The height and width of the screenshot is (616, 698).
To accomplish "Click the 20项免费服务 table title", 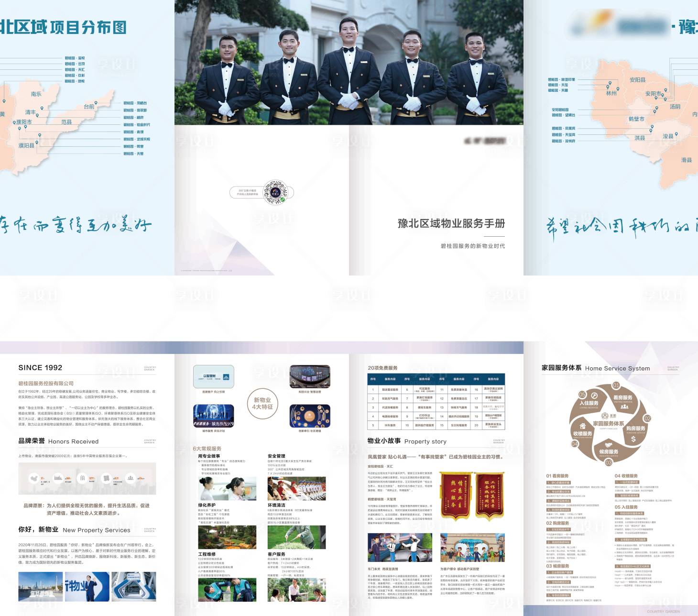I will pyautogui.click(x=382, y=368).
